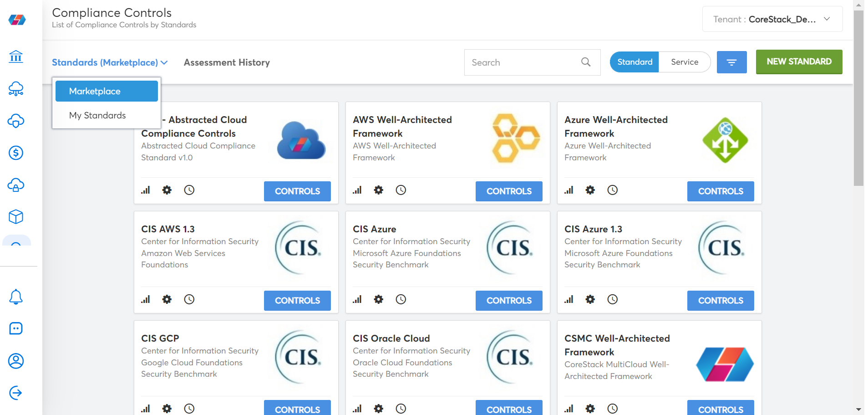Open gear icon on Azure Well-Architected card
868x415 pixels.
(590, 190)
